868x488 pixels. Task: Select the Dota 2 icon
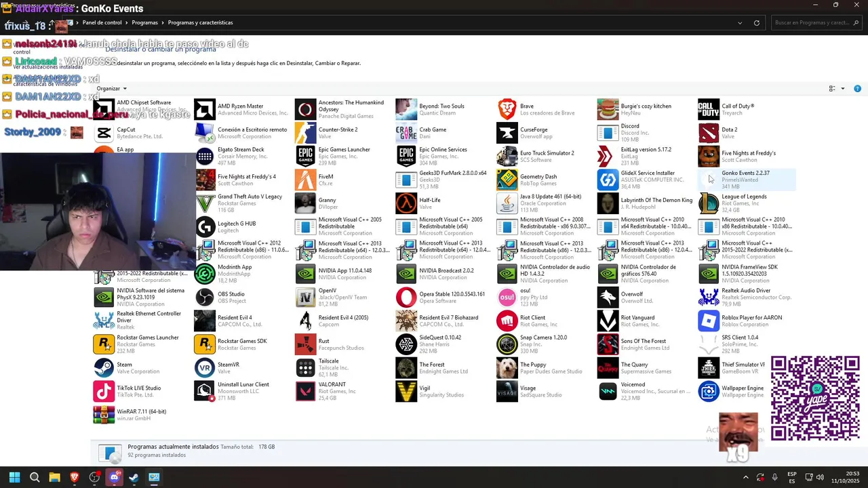(709, 133)
